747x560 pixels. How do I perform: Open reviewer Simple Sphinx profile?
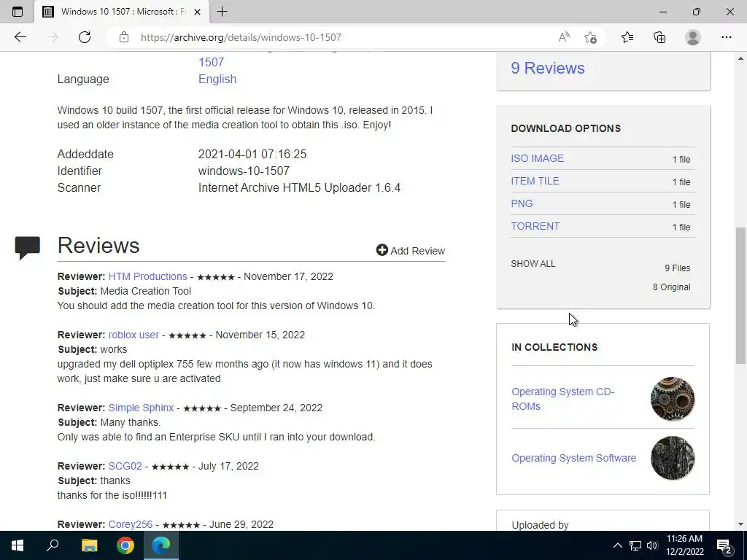coord(141,408)
